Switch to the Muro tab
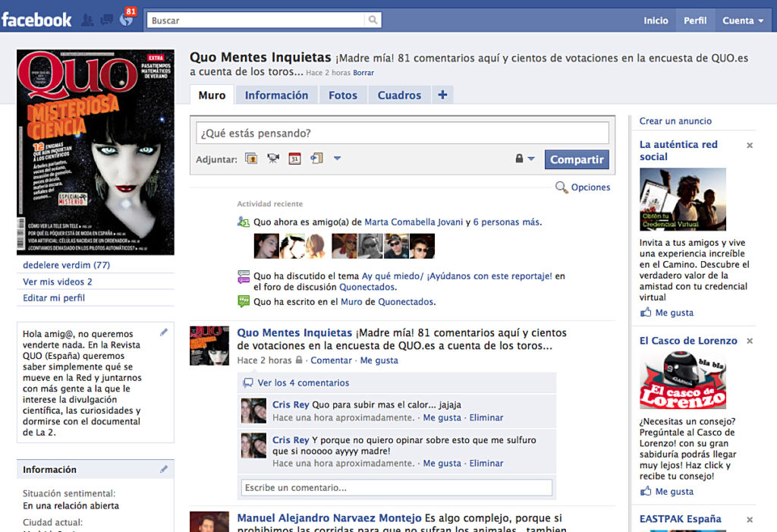This screenshot has width=777, height=532. [212, 95]
